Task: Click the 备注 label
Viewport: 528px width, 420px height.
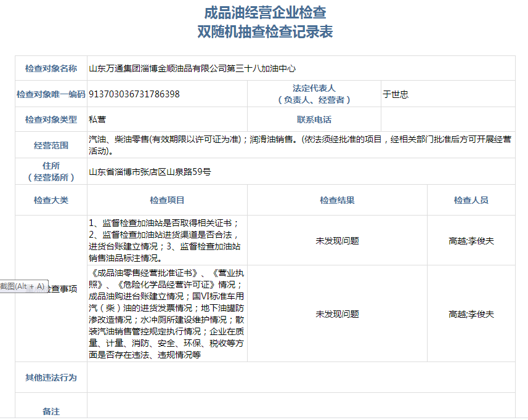Action: [x=51, y=411]
